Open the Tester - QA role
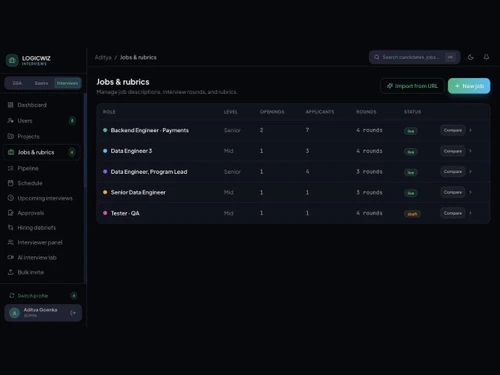 coord(125,213)
